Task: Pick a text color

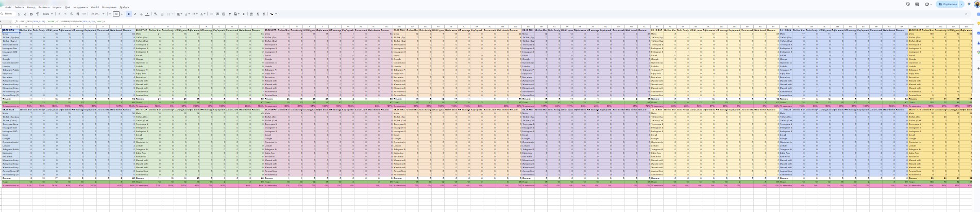Action: 147,14
